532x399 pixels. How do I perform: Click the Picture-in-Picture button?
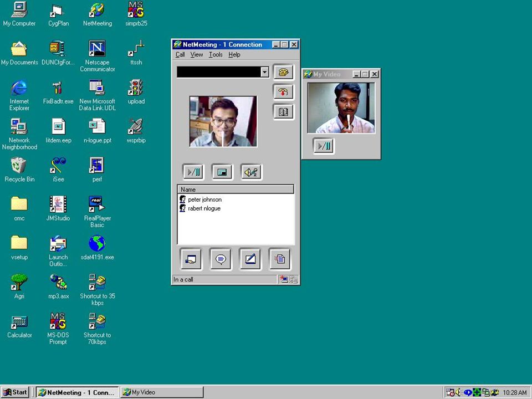pos(222,172)
